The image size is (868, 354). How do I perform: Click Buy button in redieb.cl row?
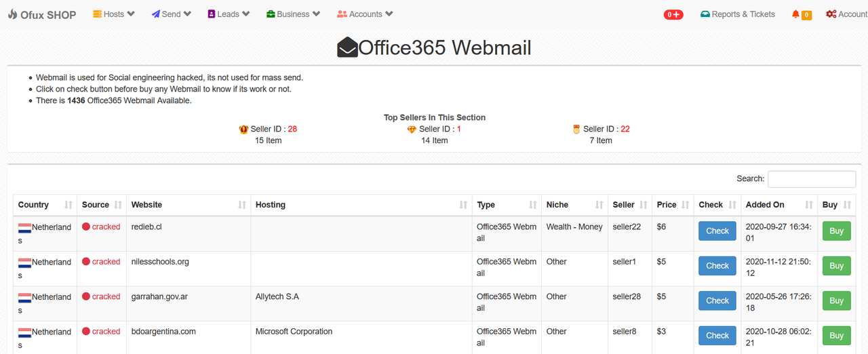[x=837, y=231]
